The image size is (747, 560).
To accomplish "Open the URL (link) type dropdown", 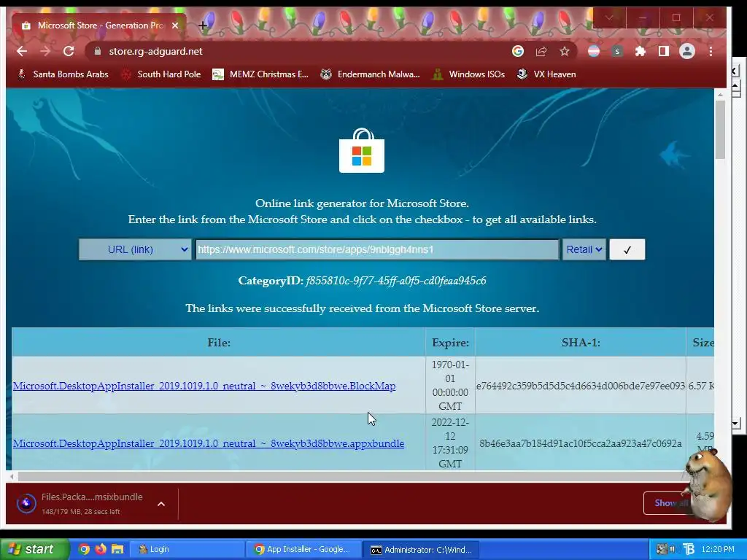I will [x=135, y=249].
